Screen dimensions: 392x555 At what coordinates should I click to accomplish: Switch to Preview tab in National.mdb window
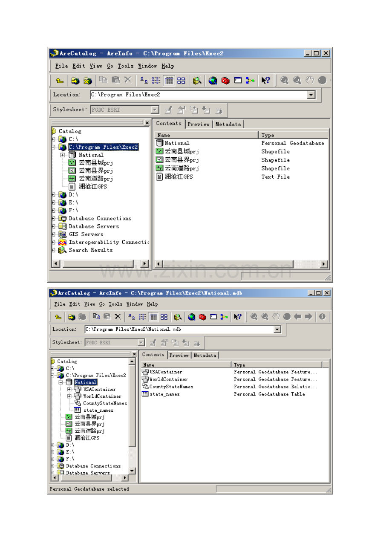click(179, 355)
